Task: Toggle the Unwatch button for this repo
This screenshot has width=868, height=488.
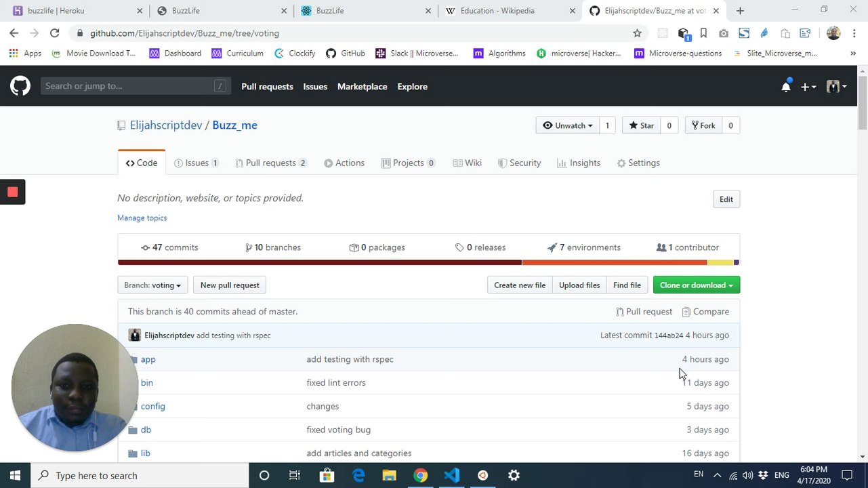Action: click(568, 125)
